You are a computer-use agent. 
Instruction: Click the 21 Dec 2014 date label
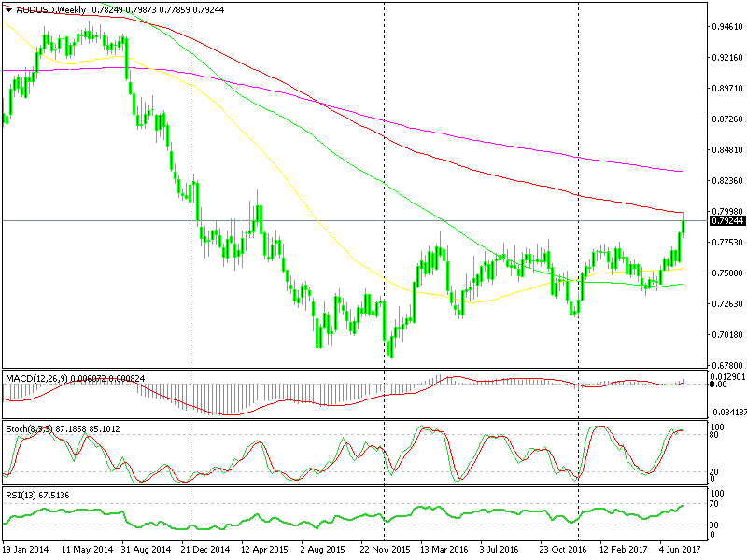click(x=205, y=550)
